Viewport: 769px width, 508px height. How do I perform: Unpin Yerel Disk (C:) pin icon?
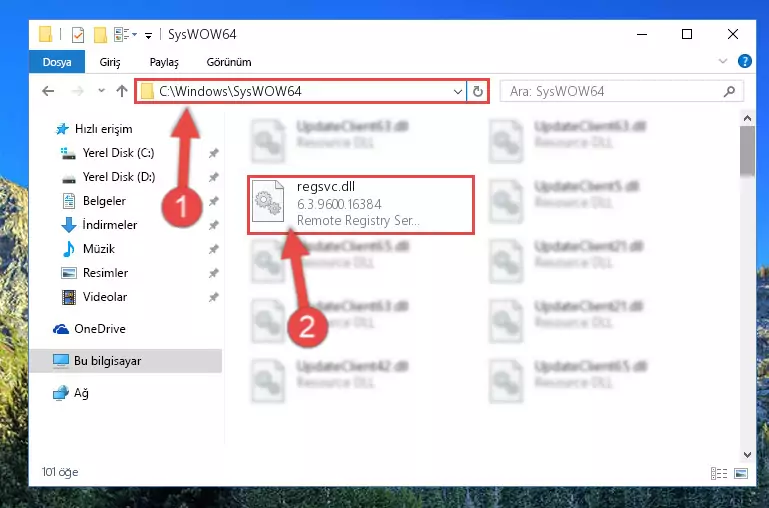tap(213, 153)
